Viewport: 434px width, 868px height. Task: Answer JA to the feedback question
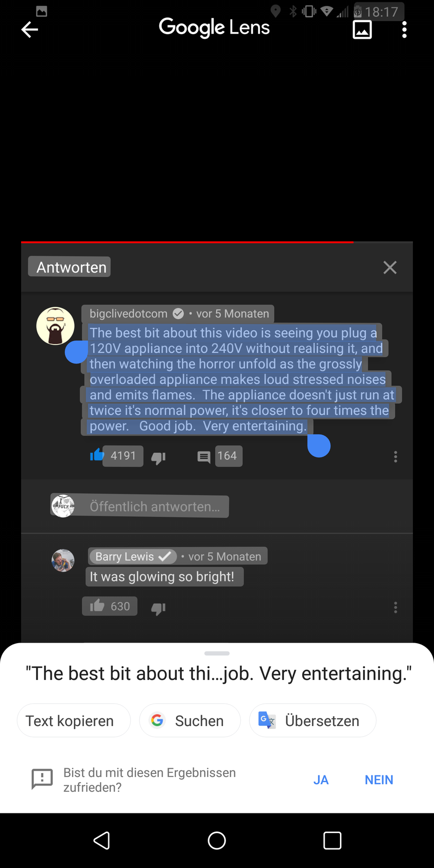point(321,780)
